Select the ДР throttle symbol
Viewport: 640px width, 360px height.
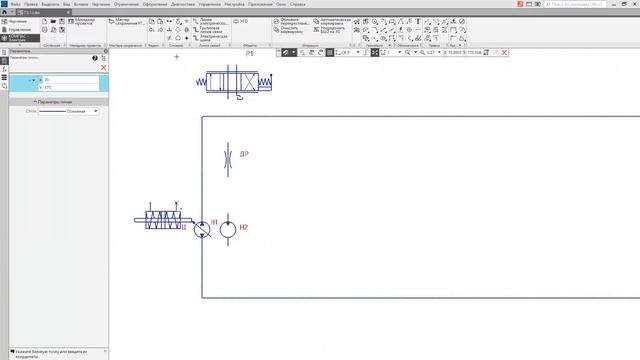point(228,159)
